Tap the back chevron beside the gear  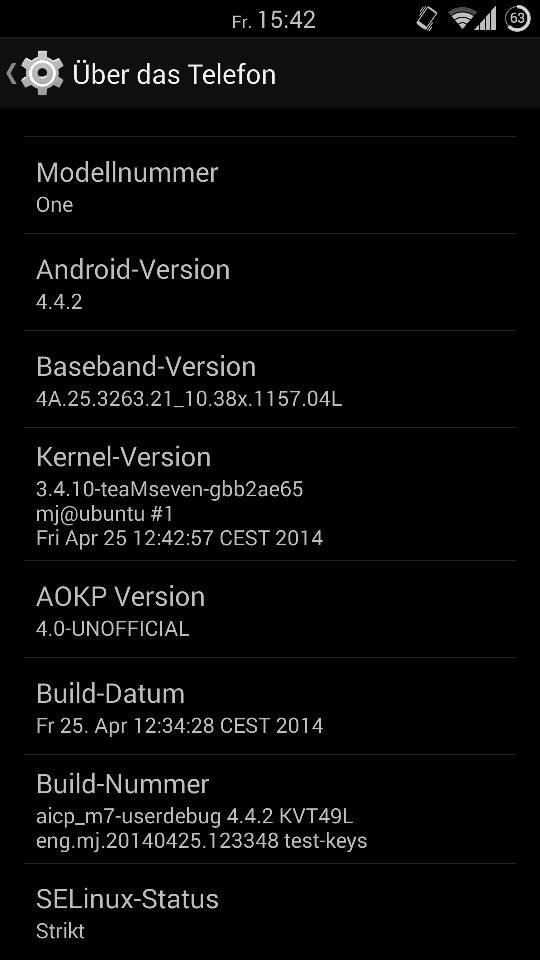pos(11,73)
